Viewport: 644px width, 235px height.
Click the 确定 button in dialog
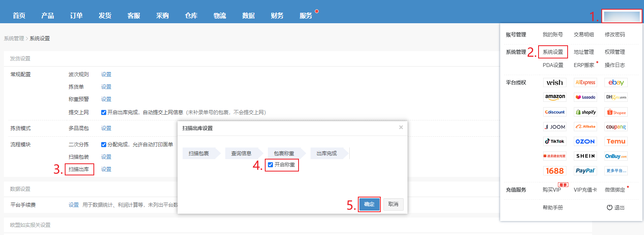pyautogui.click(x=369, y=204)
